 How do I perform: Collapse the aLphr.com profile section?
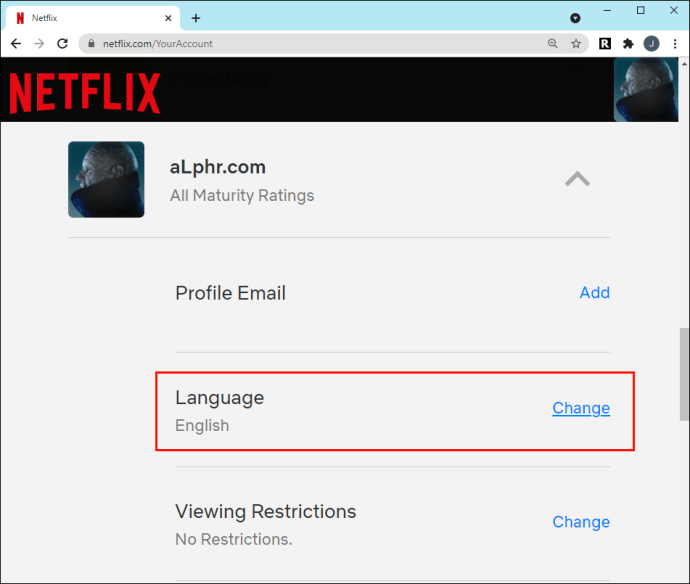tap(577, 179)
